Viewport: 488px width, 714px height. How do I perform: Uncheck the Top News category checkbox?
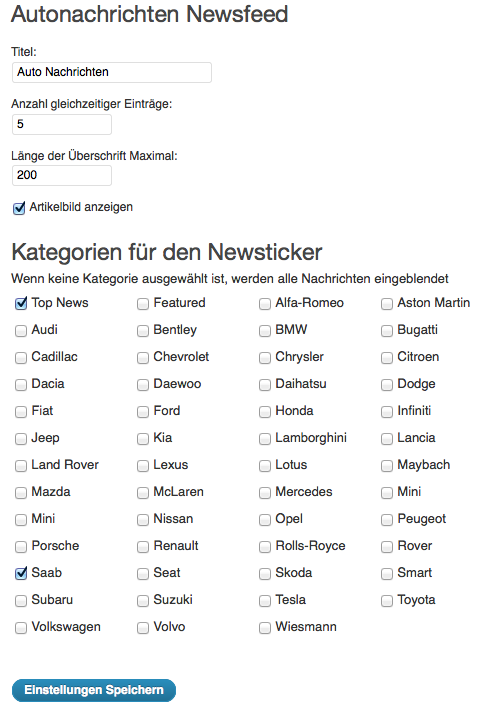(21, 304)
